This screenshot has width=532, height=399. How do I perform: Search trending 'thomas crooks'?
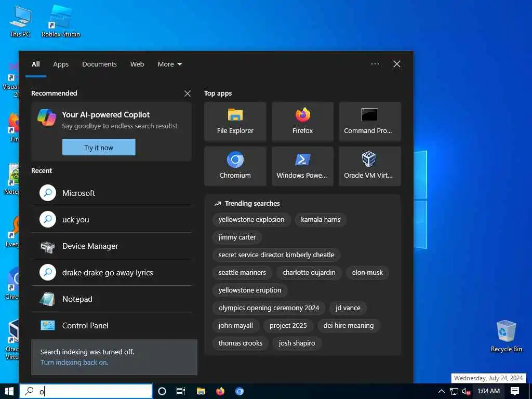240,343
